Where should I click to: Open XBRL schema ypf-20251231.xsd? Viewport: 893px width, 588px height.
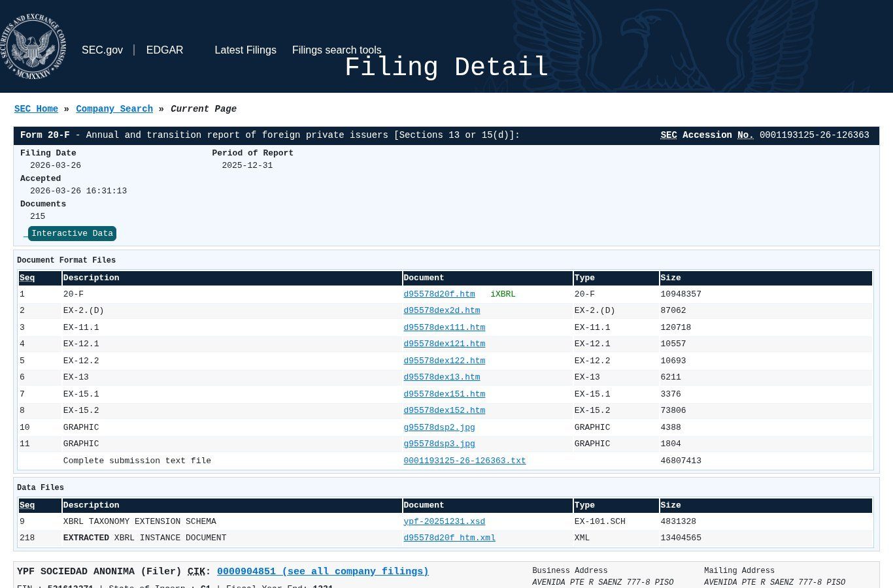[445, 521]
